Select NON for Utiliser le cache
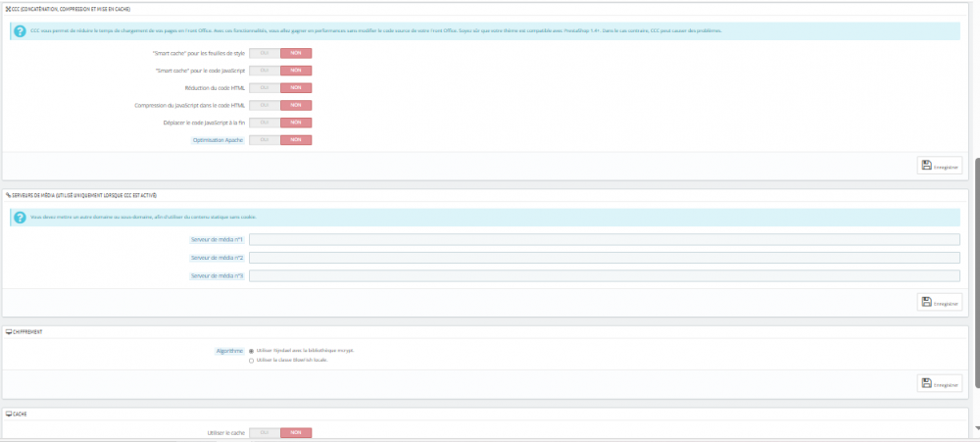 296,432
